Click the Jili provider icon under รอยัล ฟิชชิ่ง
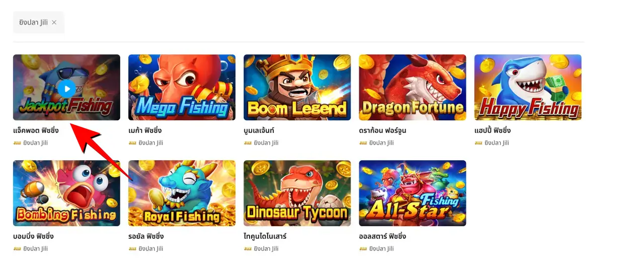 click(x=132, y=249)
